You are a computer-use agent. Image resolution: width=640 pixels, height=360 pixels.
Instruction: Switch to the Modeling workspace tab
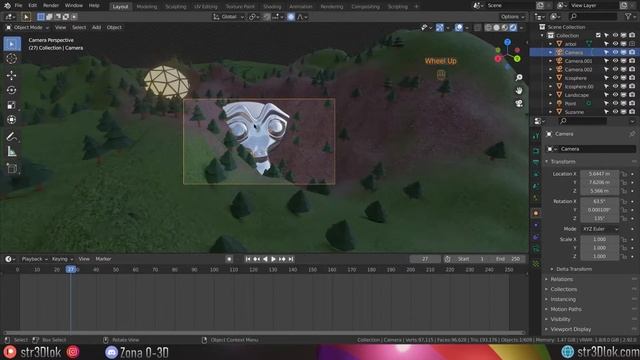click(147, 7)
